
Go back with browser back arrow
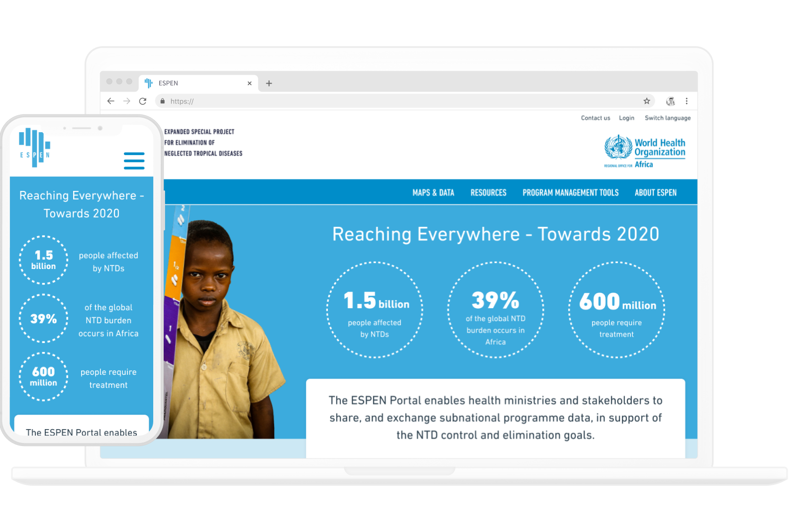[x=110, y=101]
